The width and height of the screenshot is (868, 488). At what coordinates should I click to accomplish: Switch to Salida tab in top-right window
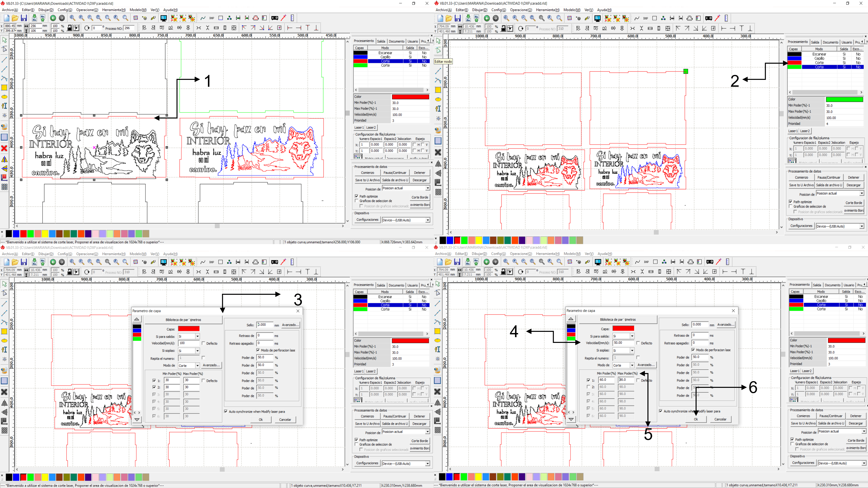click(815, 42)
